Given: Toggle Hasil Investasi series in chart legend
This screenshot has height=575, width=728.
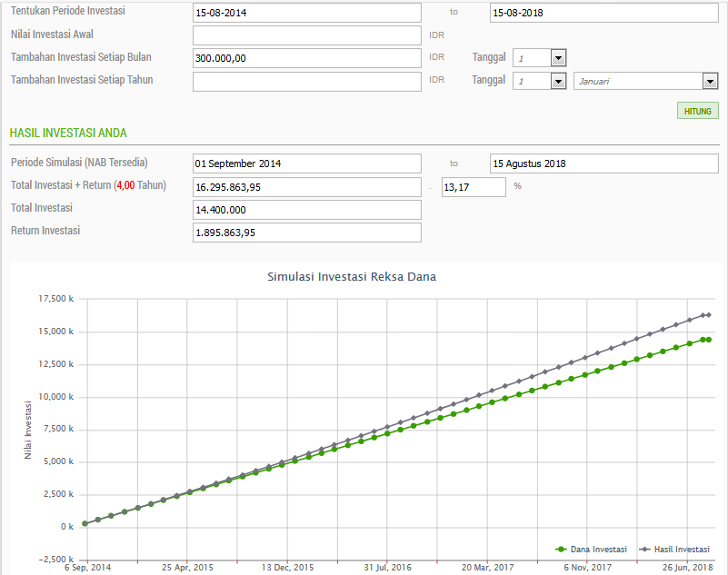Looking at the screenshot, I should pyautogui.click(x=674, y=550).
